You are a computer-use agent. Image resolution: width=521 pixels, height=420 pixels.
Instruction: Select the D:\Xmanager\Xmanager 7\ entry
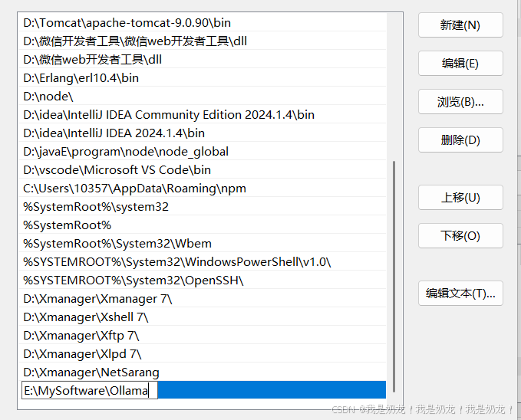pos(202,298)
